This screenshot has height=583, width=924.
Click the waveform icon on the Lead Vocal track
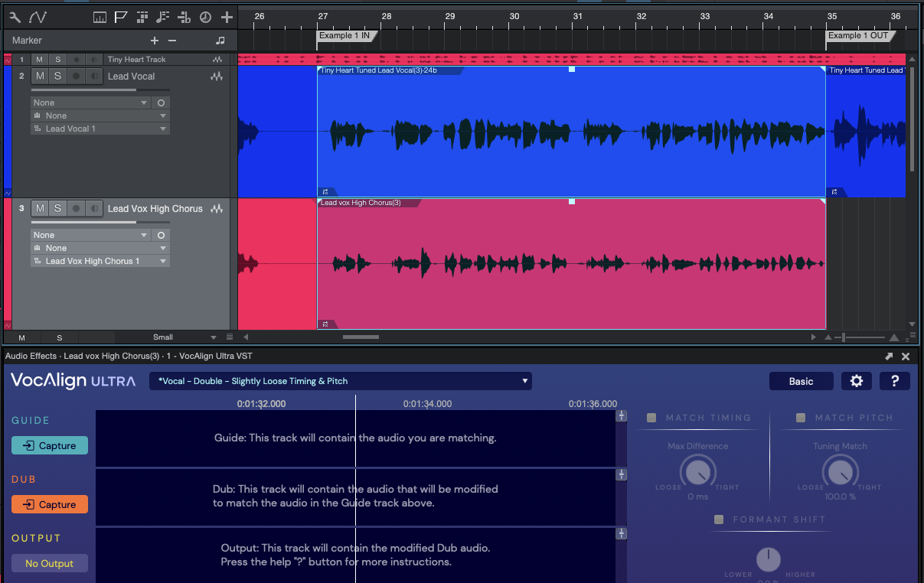click(217, 76)
